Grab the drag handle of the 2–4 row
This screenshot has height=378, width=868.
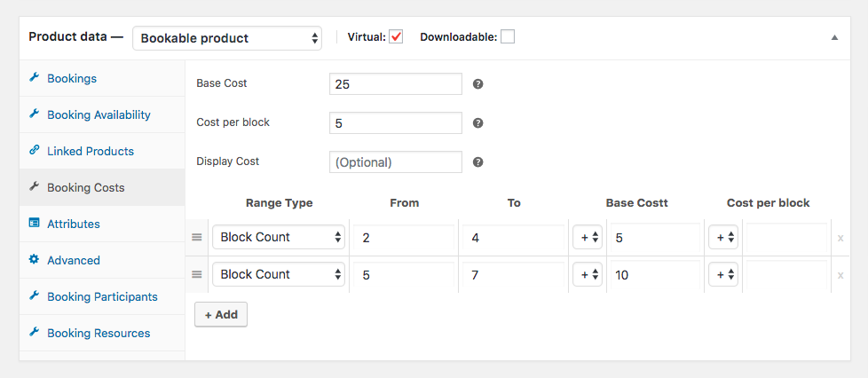[196, 237]
